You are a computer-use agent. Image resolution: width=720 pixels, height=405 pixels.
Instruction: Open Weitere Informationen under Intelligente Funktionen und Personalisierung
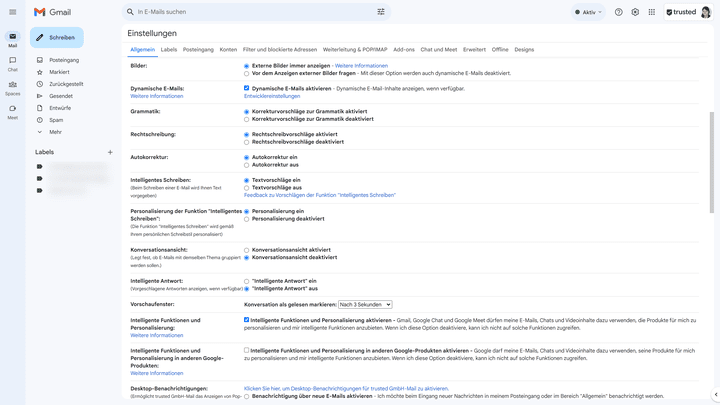point(157,335)
